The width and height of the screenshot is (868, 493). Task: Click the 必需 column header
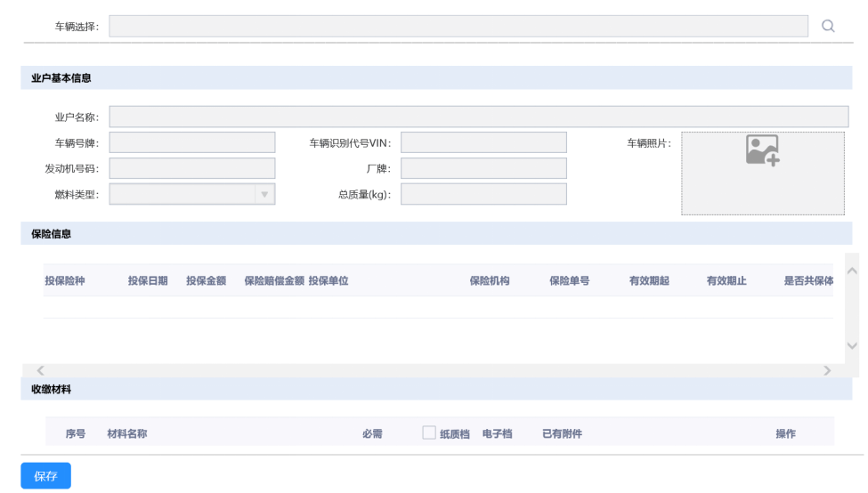tap(372, 433)
